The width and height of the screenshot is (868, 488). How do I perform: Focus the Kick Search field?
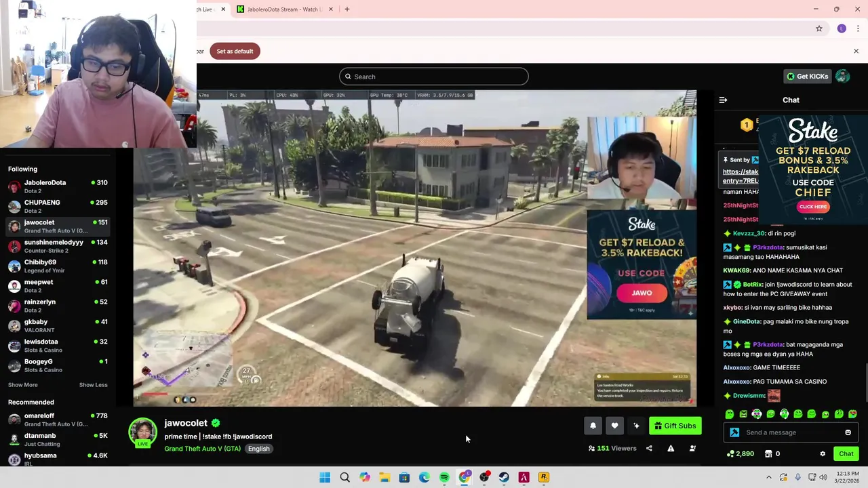pos(434,77)
